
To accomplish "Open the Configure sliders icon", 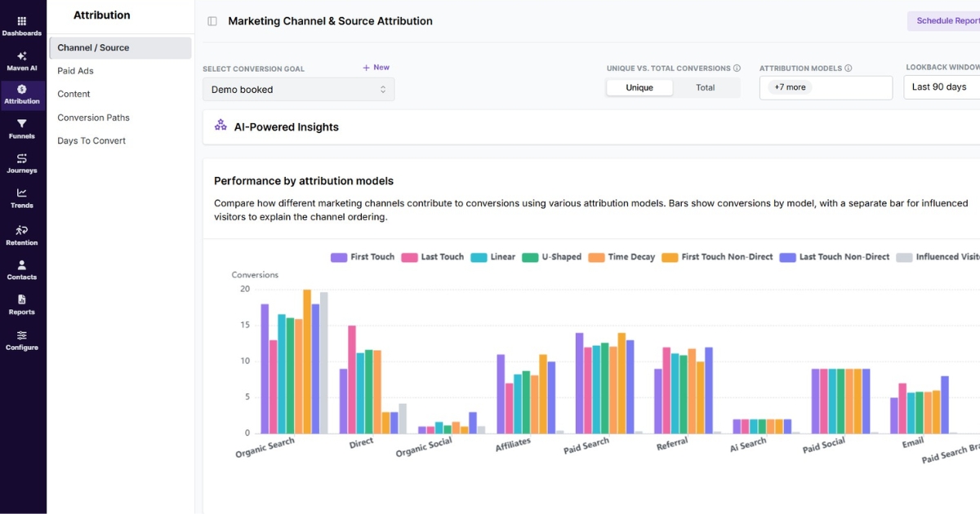I will (22, 335).
